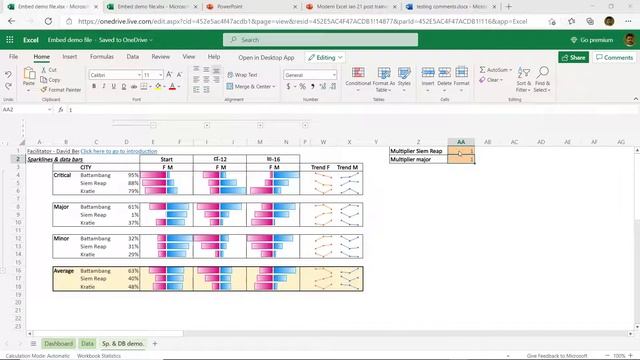Open the Editing mode dropdown

(325, 58)
